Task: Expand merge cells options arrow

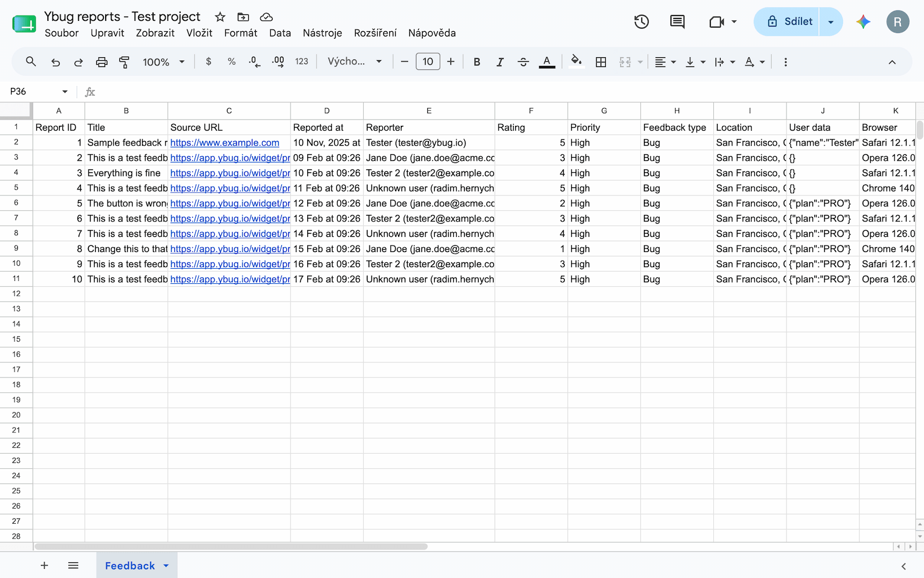Action: 640,62
